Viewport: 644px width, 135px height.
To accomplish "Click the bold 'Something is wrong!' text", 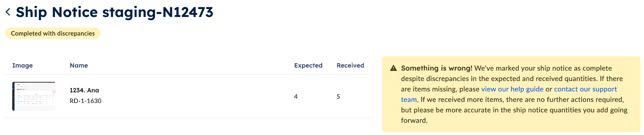I will [437, 68].
